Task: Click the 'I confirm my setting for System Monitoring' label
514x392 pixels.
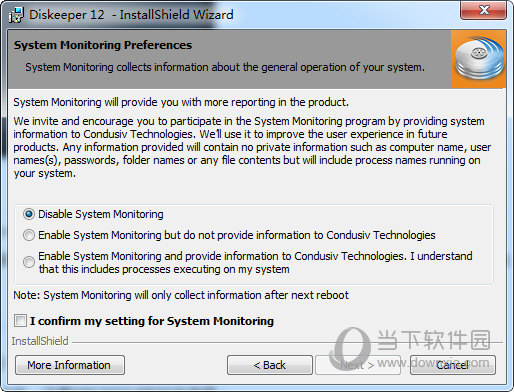Action: coord(152,321)
